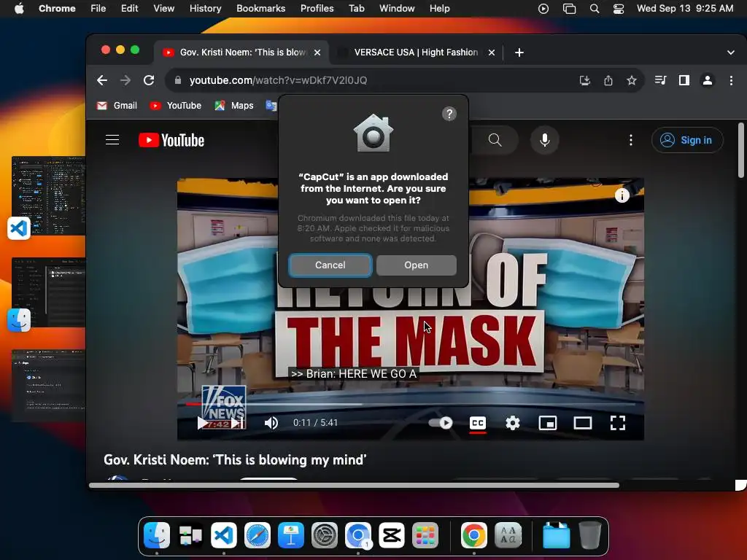
Task: Play the video
Action: (203, 423)
